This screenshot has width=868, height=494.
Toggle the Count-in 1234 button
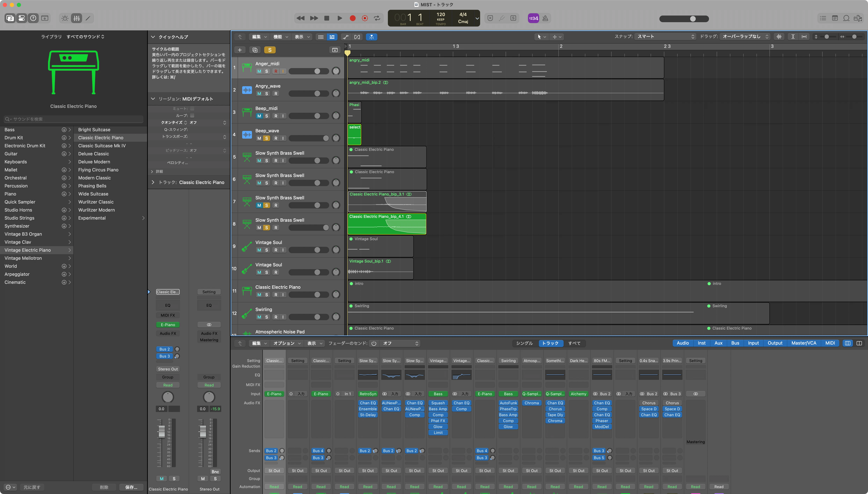click(533, 18)
